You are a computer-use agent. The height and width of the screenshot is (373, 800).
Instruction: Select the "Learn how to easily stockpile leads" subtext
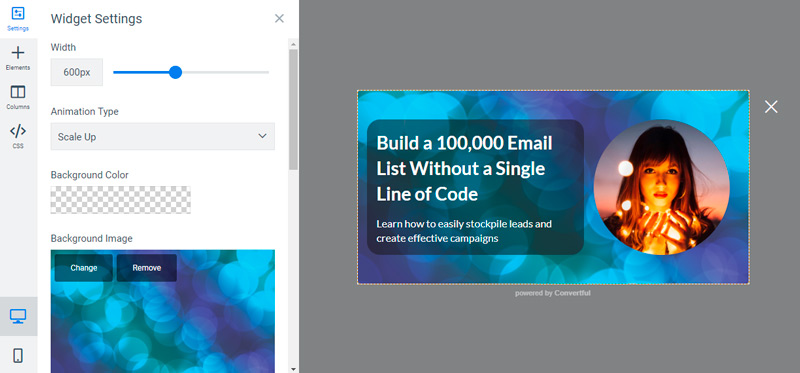pos(464,231)
